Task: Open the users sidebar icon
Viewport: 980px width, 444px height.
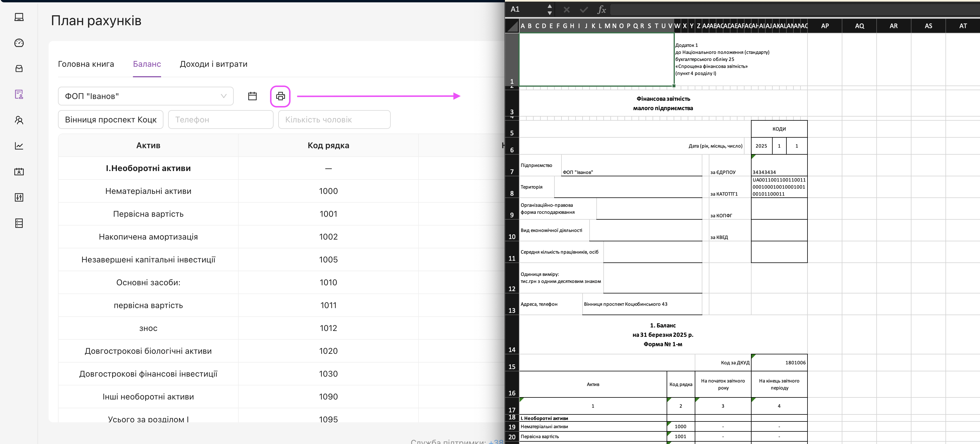Action: tap(19, 120)
